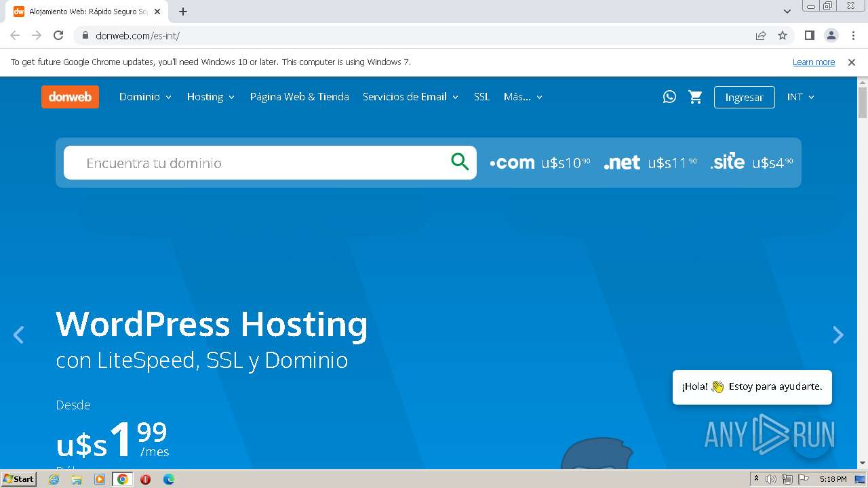The image size is (868, 488).
Task: Open Chrome side panel icon
Action: pos(809,35)
